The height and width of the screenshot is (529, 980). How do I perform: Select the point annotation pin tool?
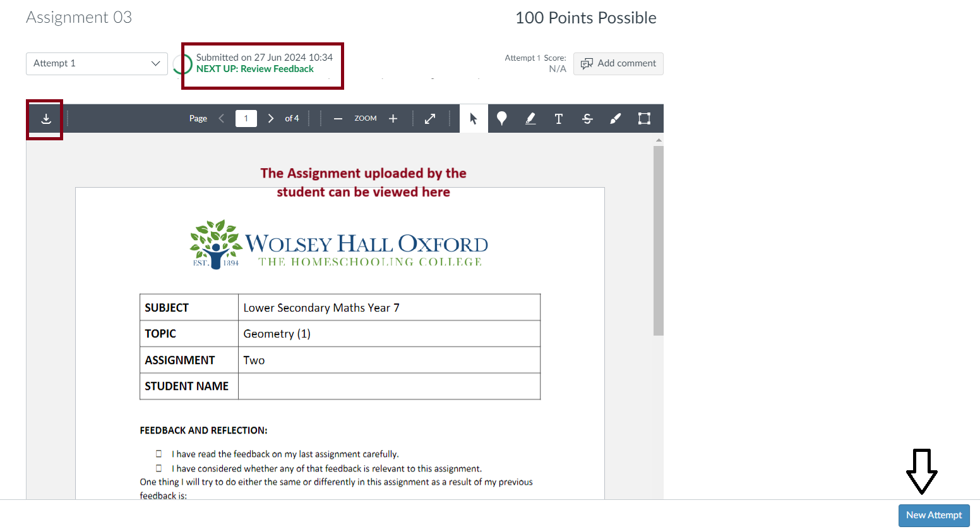[502, 118]
